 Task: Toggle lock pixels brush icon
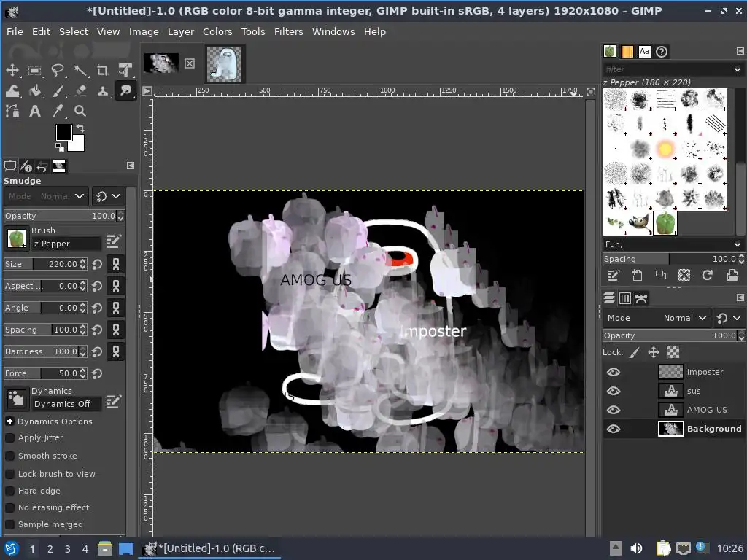pos(634,352)
